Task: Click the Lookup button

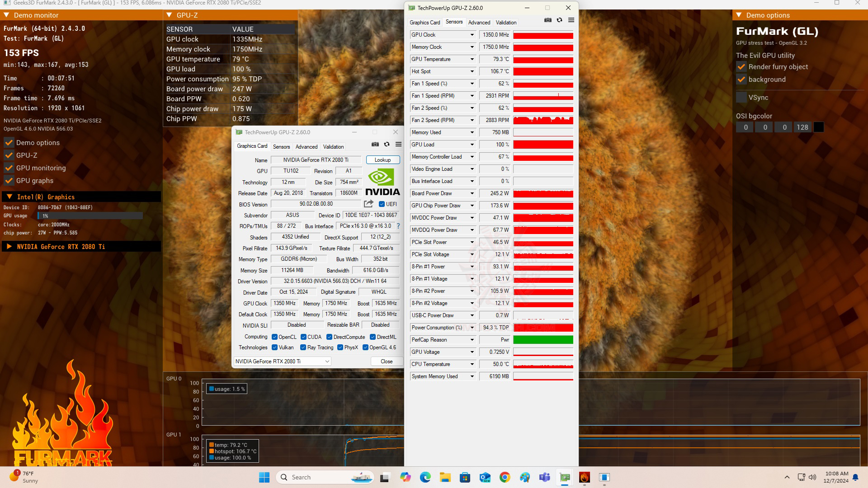Action: click(382, 160)
